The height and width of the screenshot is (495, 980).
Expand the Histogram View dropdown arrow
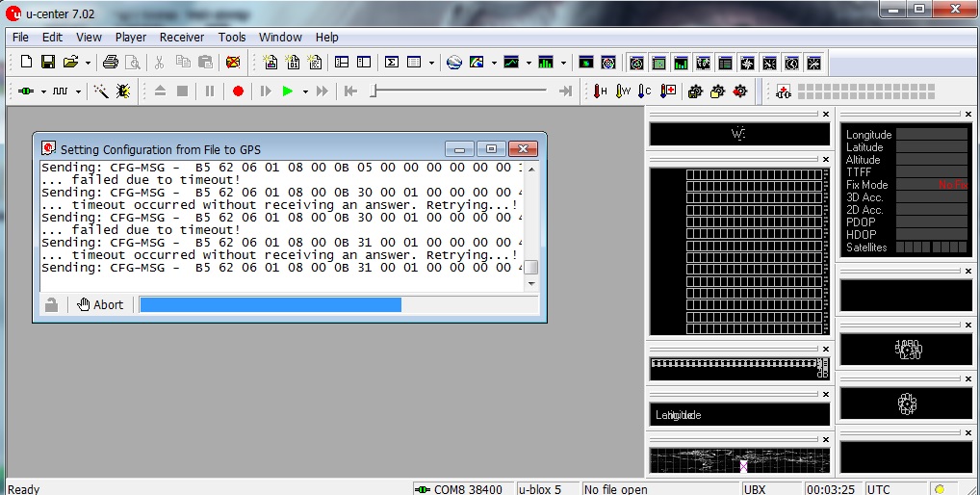click(x=563, y=63)
